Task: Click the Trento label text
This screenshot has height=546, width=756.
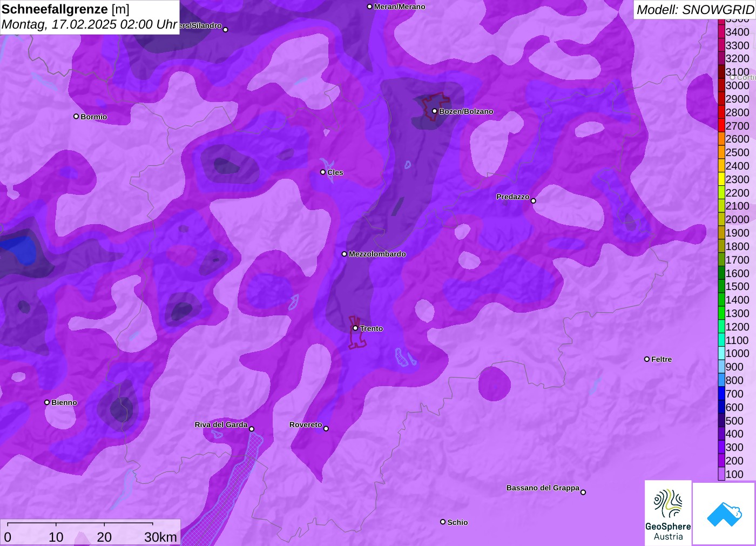Action: [x=372, y=328]
